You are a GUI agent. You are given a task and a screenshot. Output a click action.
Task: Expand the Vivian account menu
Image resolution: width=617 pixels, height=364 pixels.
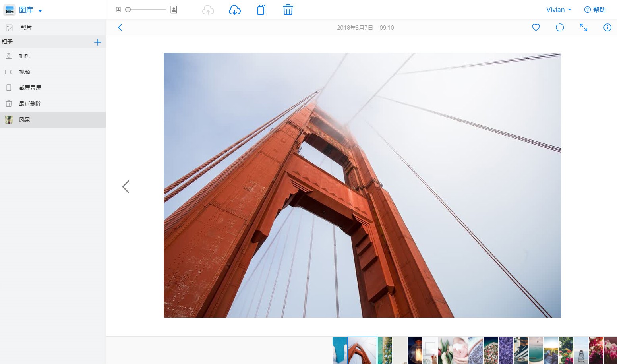click(558, 10)
